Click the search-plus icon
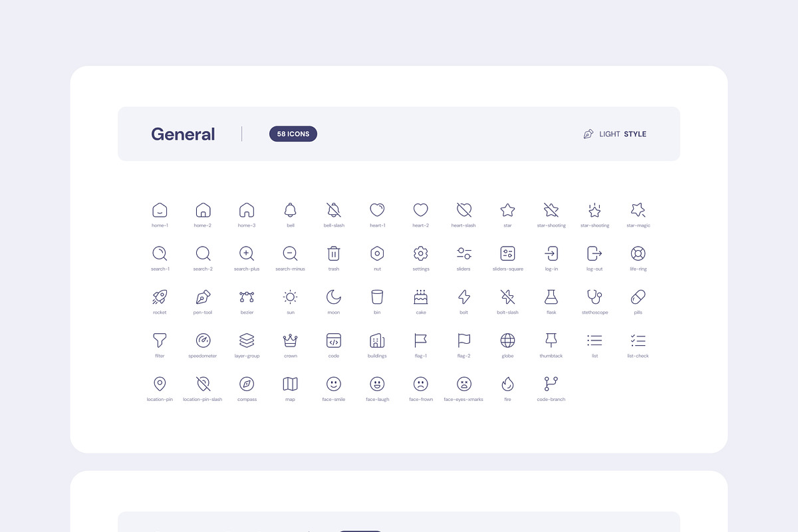This screenshot has width=798, height=532. click(247, 253)
